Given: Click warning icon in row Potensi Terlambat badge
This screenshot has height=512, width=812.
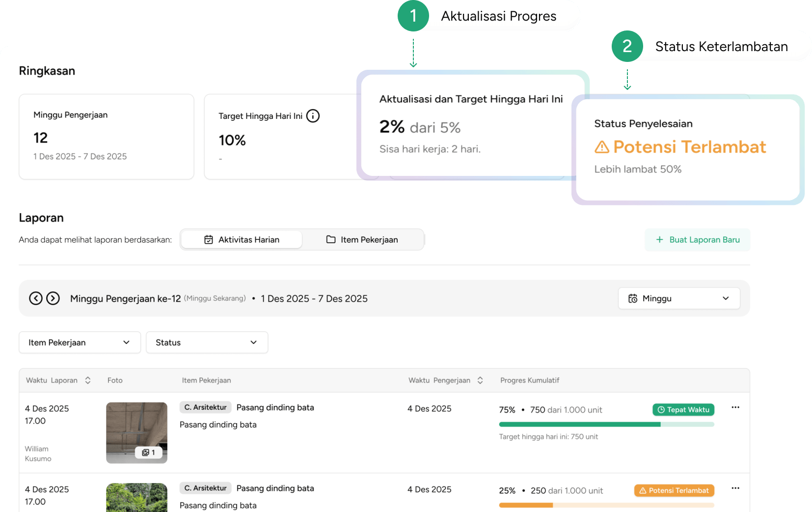Looking at the screenshot, I should 643,490.
